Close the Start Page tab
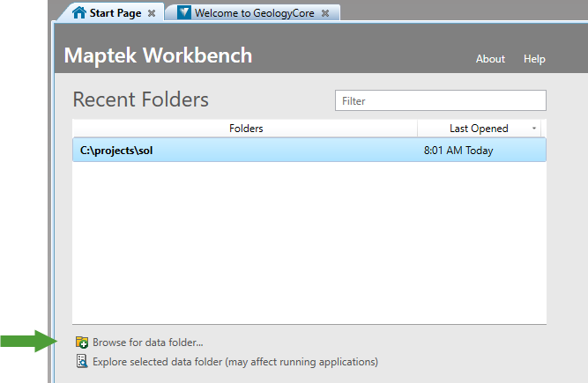588x383 pixels. (x=152, y=13)
